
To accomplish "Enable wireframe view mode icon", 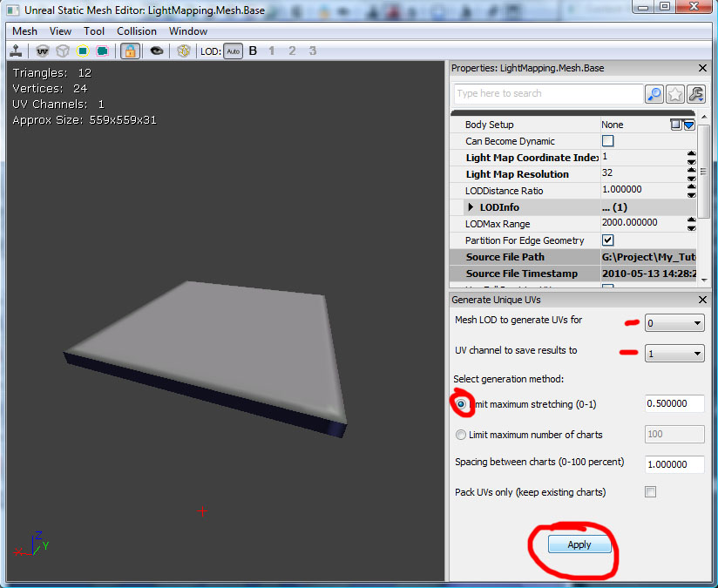I will pyautogui.click(x=62, y=51).
